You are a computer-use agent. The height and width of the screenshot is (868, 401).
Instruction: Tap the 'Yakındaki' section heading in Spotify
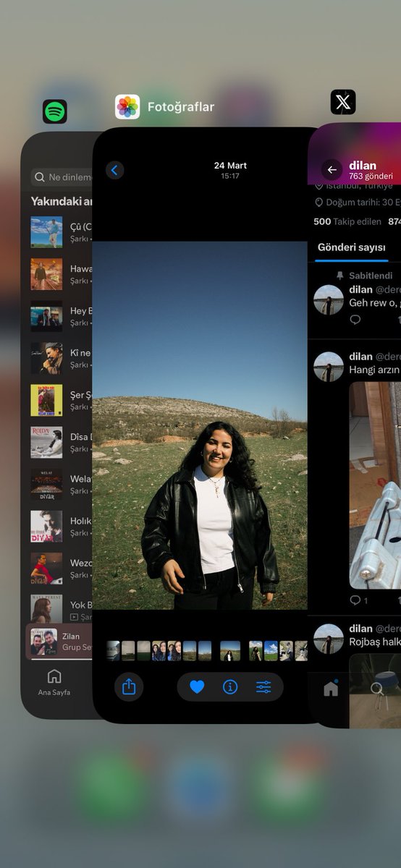coord(62,202)
